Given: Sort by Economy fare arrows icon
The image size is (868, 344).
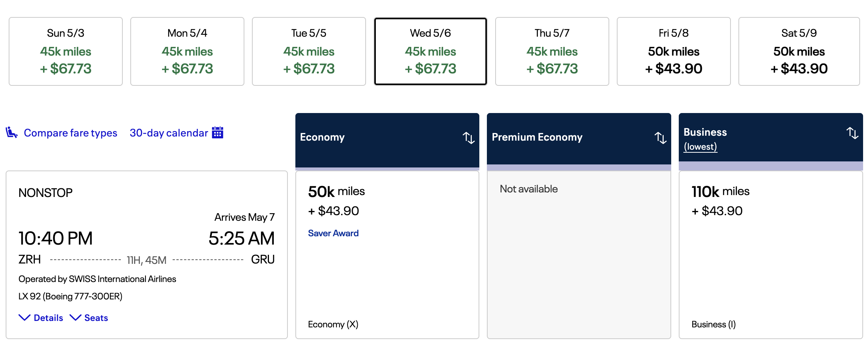Looking at the screenshot, I should [468, 138].
